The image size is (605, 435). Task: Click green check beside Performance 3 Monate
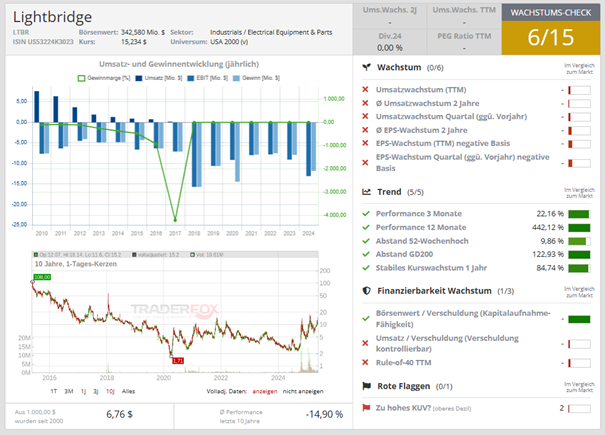pos(366,213)
